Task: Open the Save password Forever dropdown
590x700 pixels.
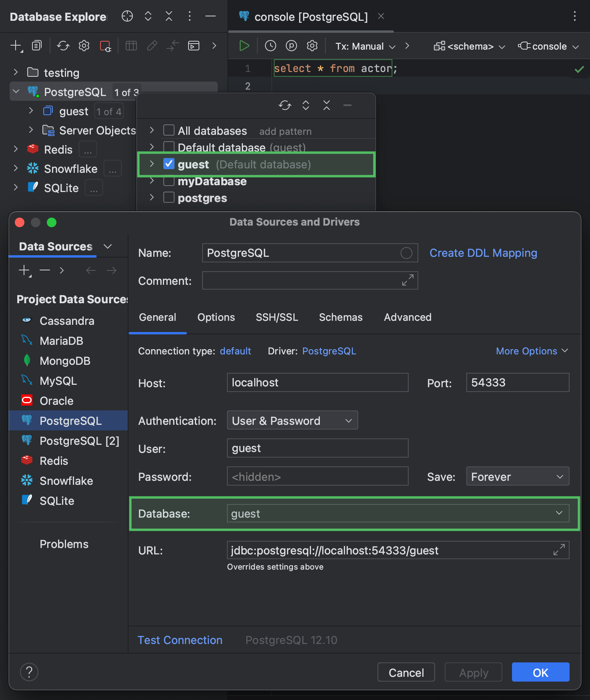Action: tap(517, 476)
